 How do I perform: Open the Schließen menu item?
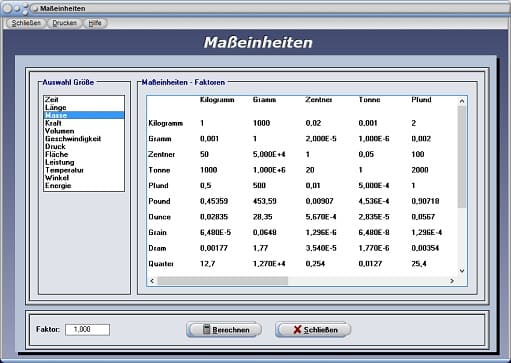coord(26,23)
